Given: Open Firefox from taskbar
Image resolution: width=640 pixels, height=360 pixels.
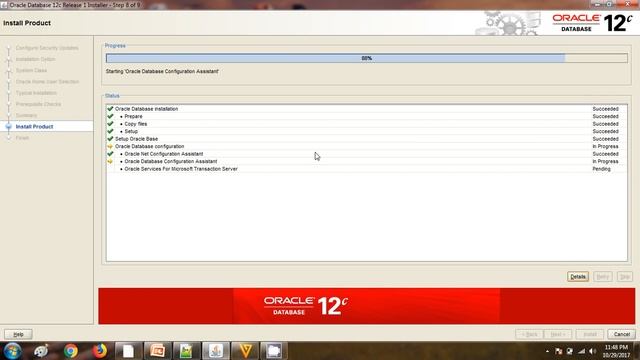Looking at the screenshot, I should 100,351.
